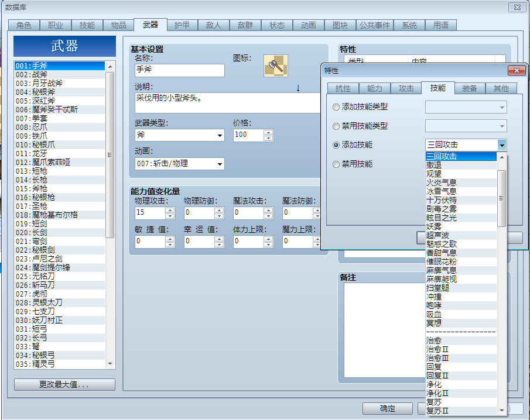The width and height of the screenshot is (530, 420).
Task: Open the 图块 tab
Action: (x=340, y=25)
